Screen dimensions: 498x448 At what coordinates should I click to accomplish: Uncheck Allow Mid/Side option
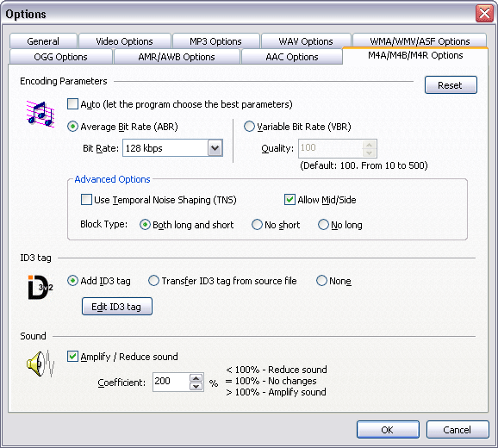coord(289,200)
